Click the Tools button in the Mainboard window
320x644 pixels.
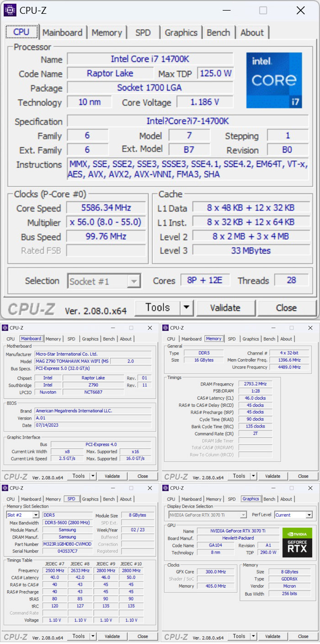79,476
